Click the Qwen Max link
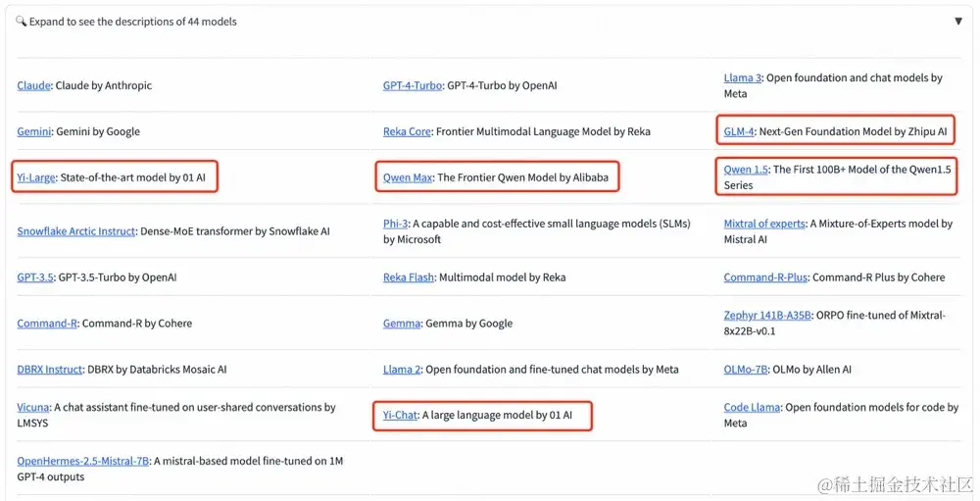Viewport: 980px width, 501px height. 408,177
